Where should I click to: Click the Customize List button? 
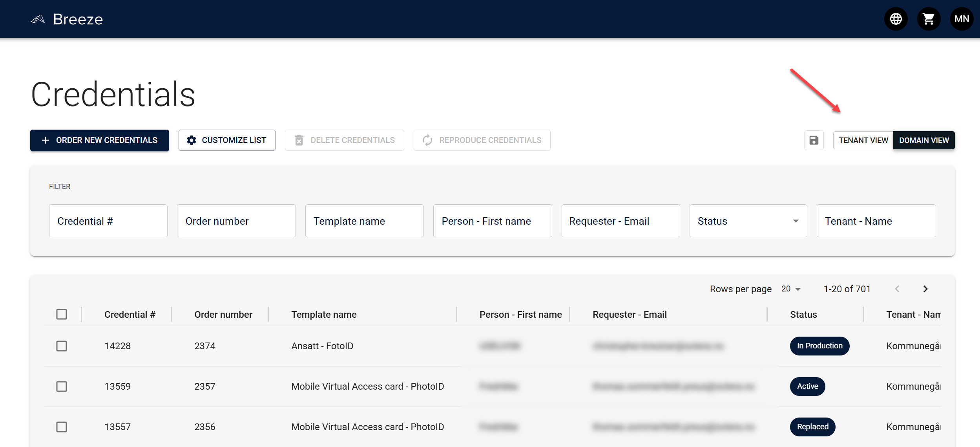tap(227, 140)
